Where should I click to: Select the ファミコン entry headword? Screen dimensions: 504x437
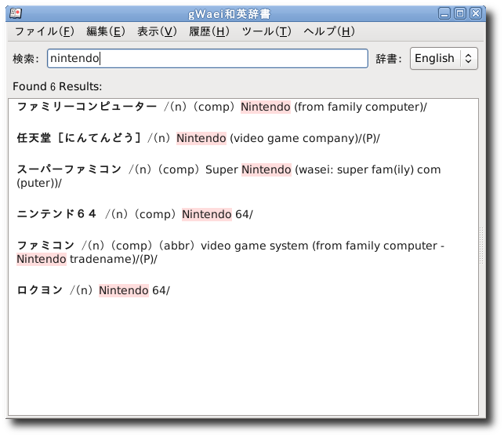(x=45, y=246)
